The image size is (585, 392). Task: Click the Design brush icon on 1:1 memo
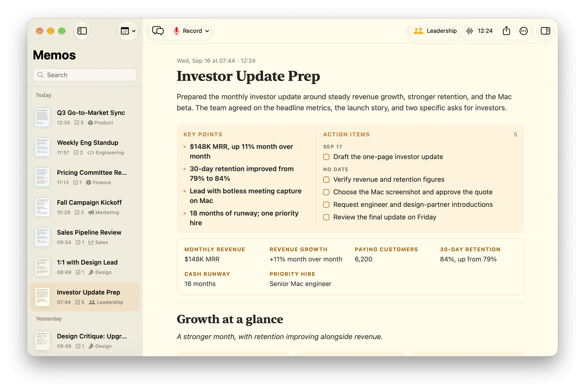click(x=91, y=272)
